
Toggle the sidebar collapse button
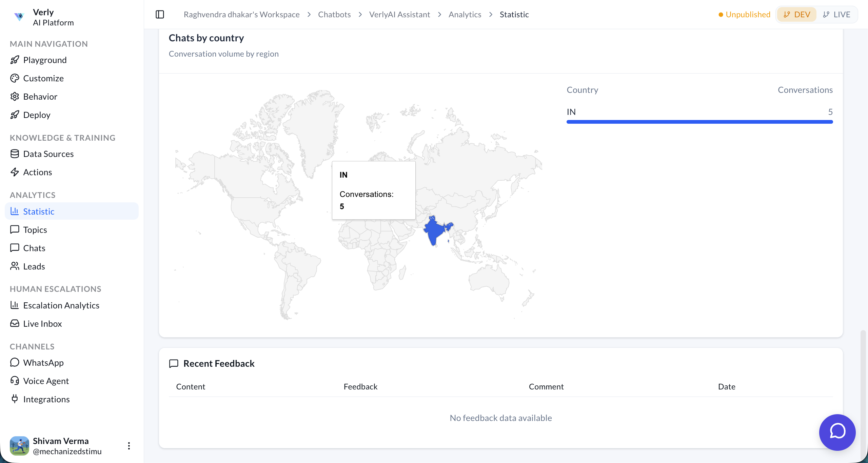tap(160, 14)
